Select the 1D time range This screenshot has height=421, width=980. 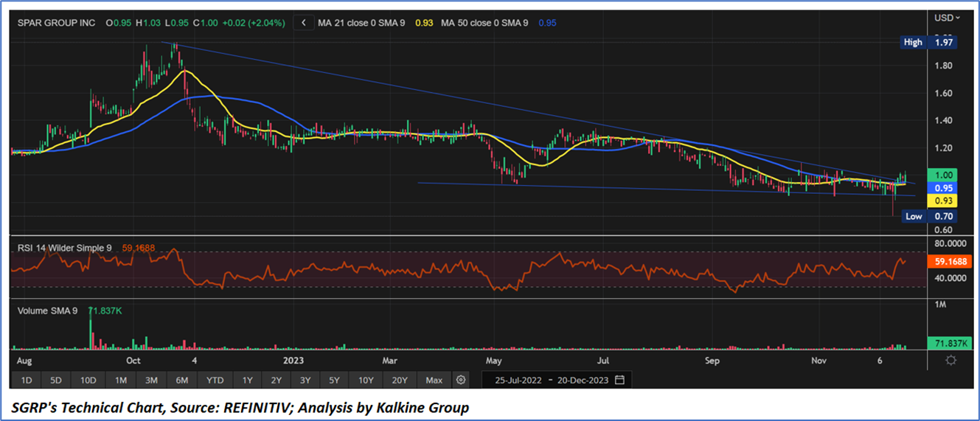26,380
